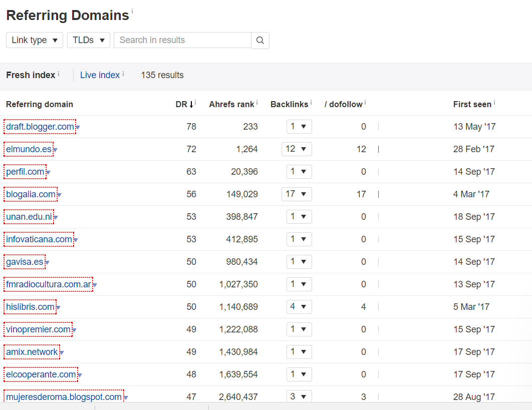The height and width of the screenshot is (410, 532).
Task: Sort by Backlinks column header
Action: [x=289, y=104]
